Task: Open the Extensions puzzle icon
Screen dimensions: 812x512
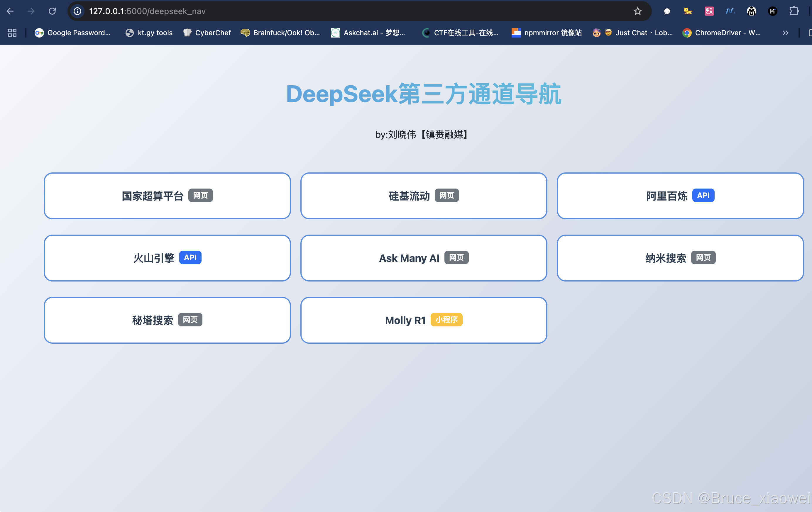Action: click(794, 11)
